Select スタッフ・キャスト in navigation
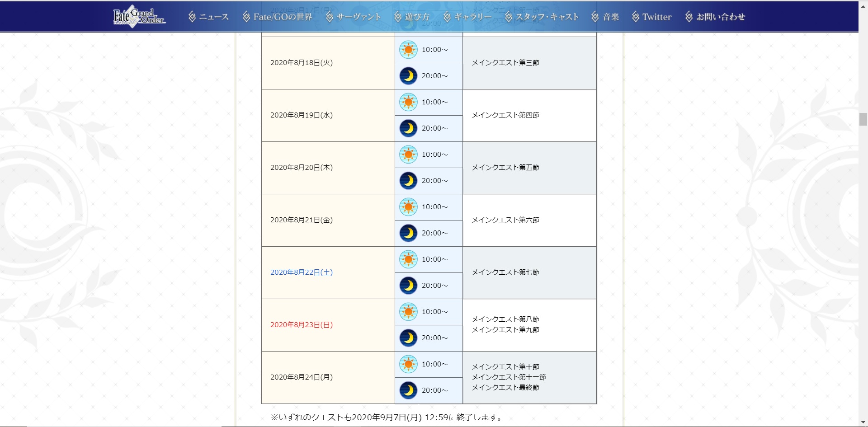The height and width of the screenshot is (427, 868). coord(542,17)
